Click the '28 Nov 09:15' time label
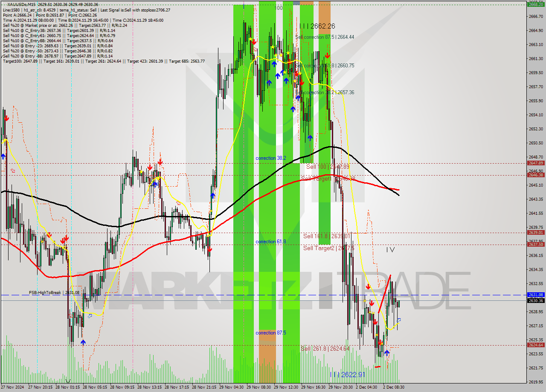Viewport: 546px width, 392px height. [122, 387]
